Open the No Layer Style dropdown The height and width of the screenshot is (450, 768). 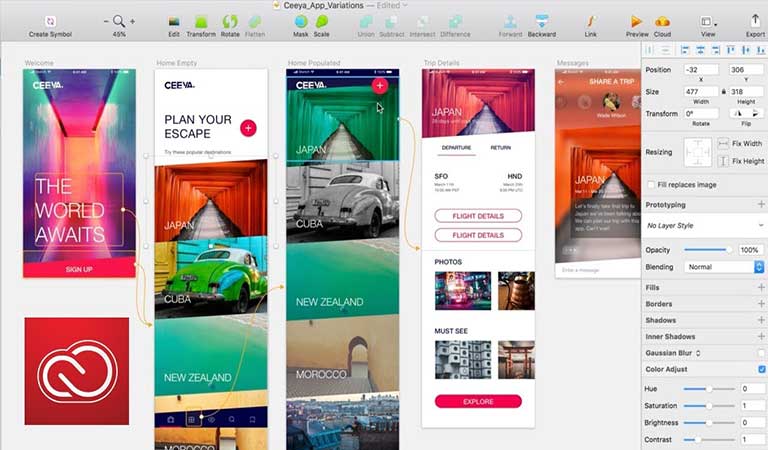(x=704, y=226)
